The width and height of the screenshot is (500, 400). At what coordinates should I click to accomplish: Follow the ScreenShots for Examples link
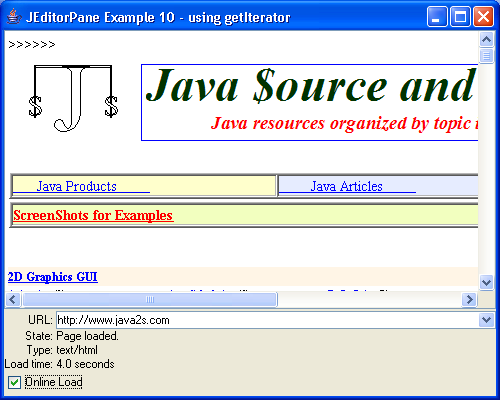click(x=93, y=216)
